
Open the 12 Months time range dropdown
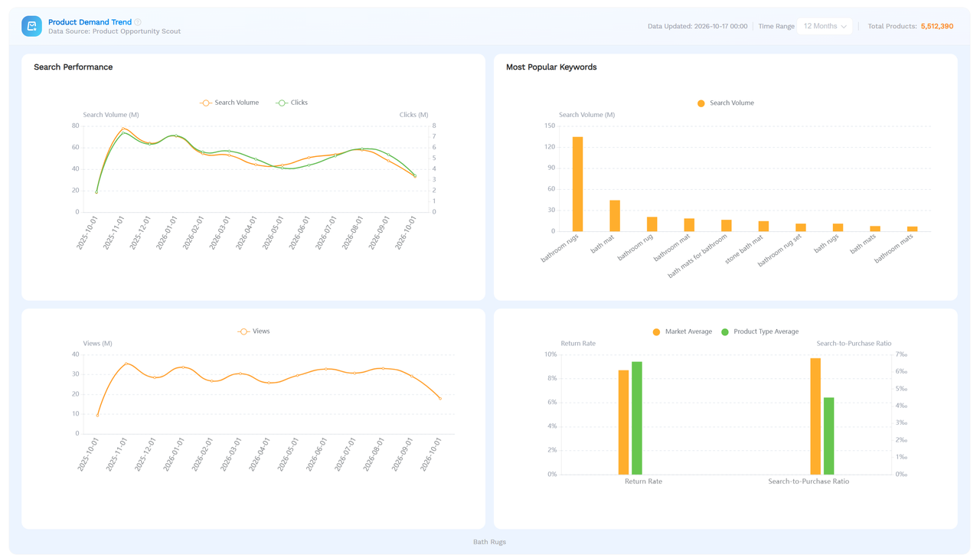[825, 26]
